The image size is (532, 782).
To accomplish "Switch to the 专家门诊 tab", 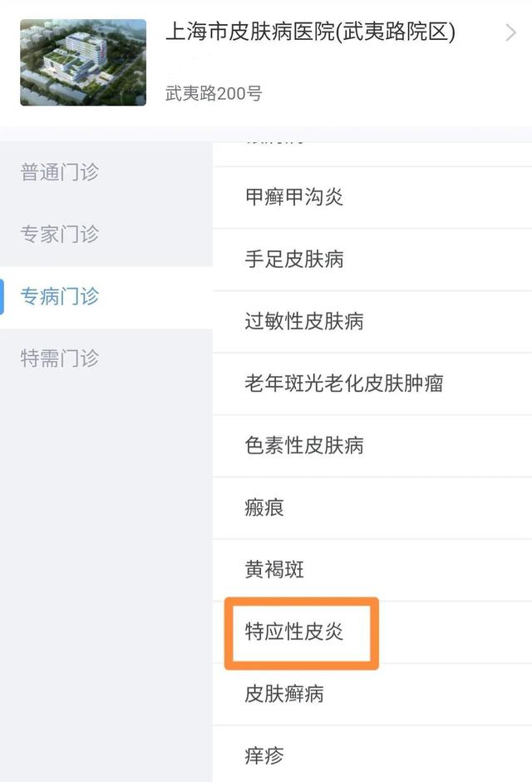I will tap(58, 235).
